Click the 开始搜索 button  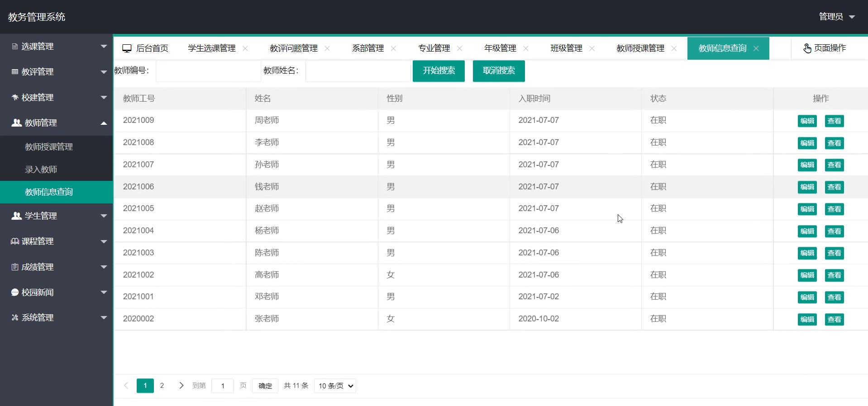click(x=439, y=71)
